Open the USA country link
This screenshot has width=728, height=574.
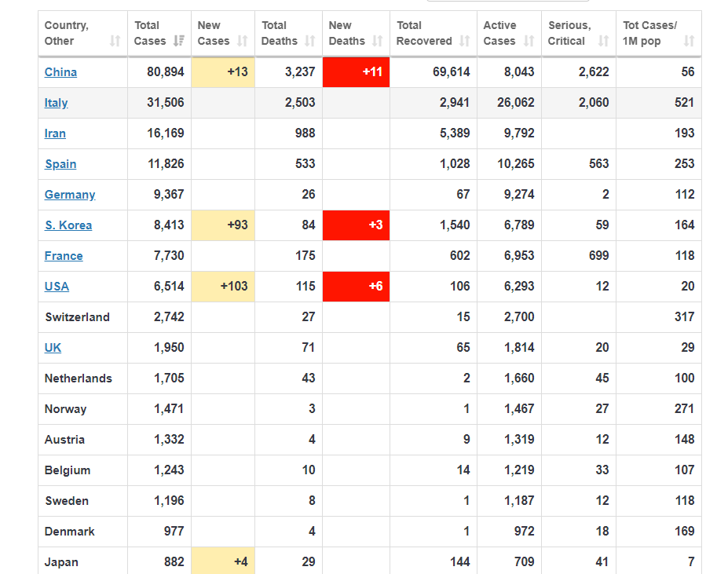(57, 287)
